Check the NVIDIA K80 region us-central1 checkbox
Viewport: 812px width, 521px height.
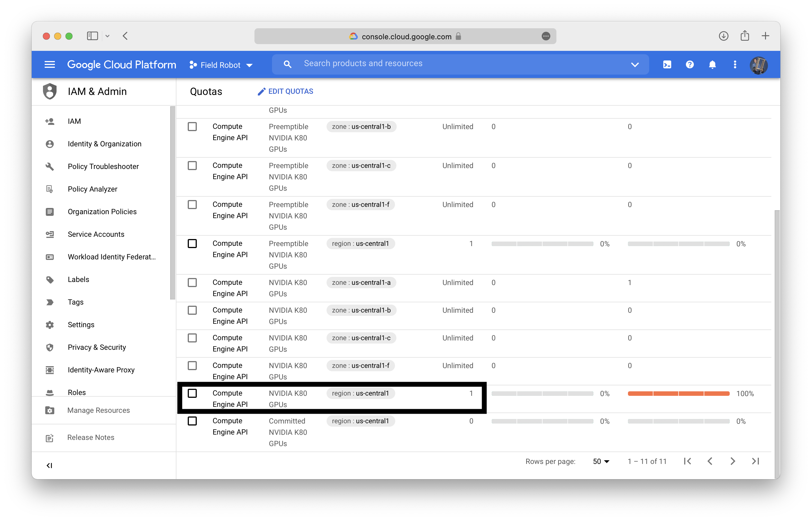pyautogui.click(x=192, y=393)
